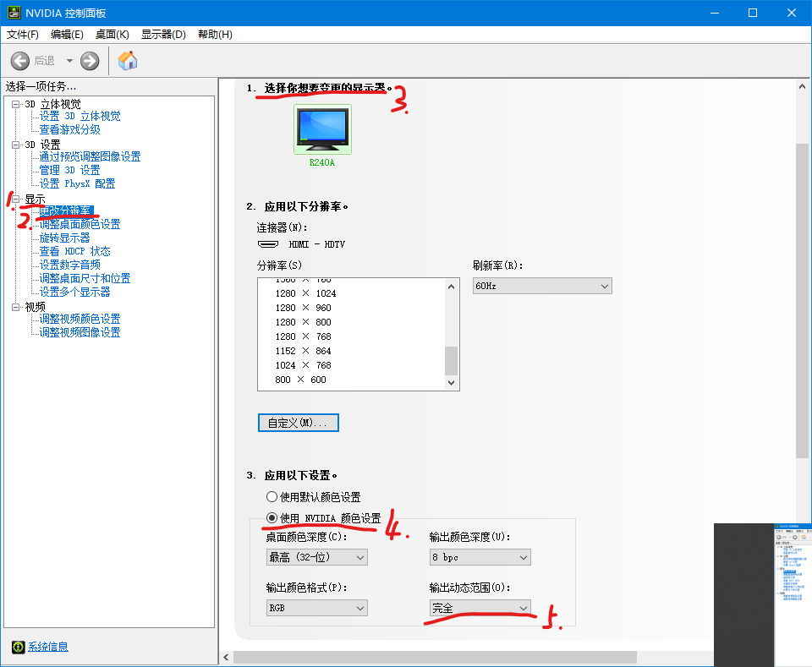This screenshot has height=667, width=812.
Task: Click the resolution list scrollbar thumb
Action: point(451,361)
